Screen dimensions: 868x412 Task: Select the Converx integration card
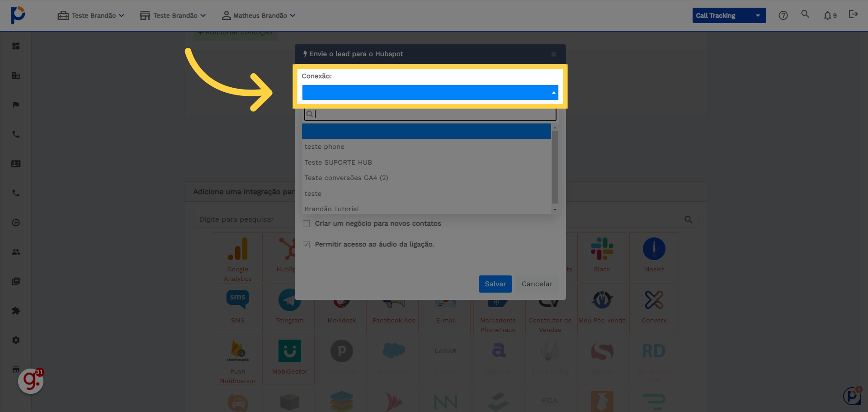coord(654,308)
